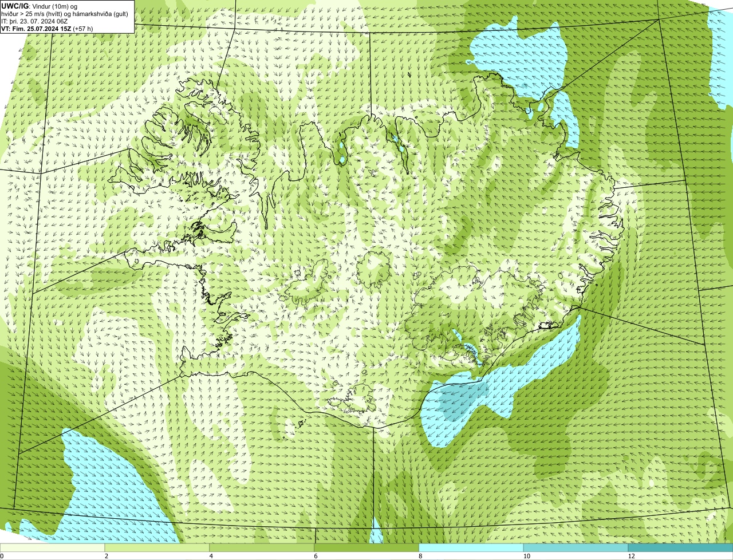Click the medium green 4–6 legend swatch
This screenshot has height=560, width=733.
(262, 548)
